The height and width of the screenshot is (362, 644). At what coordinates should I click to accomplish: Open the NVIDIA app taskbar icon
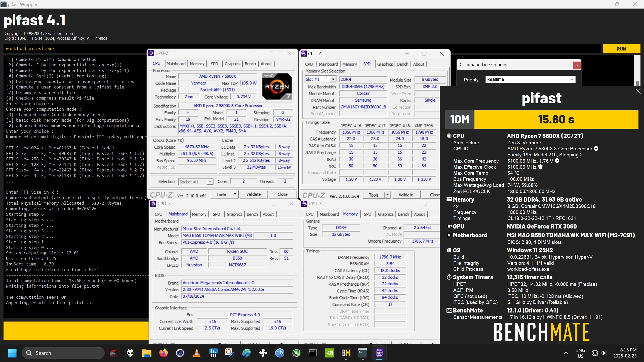click(329, 353)
